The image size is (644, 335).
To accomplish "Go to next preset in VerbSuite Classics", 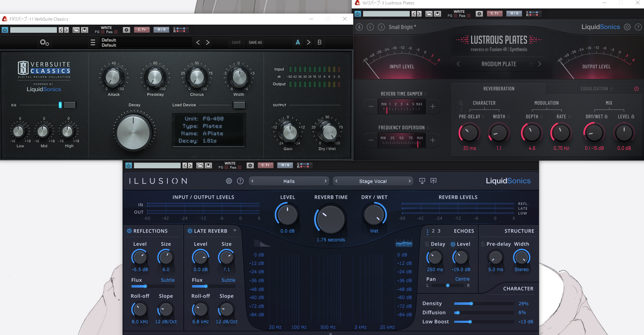I will [x=208, y=43].
